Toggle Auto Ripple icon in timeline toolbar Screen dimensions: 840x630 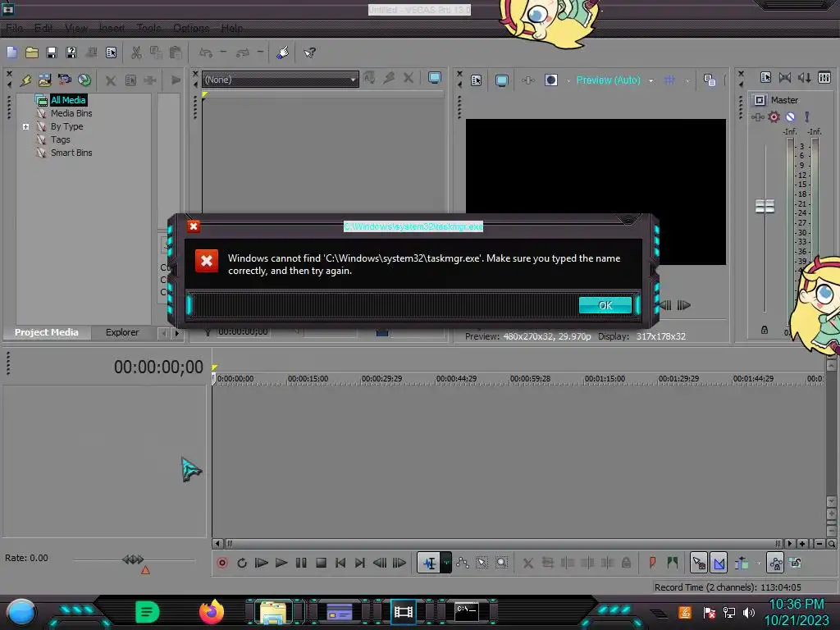[741, 563]
